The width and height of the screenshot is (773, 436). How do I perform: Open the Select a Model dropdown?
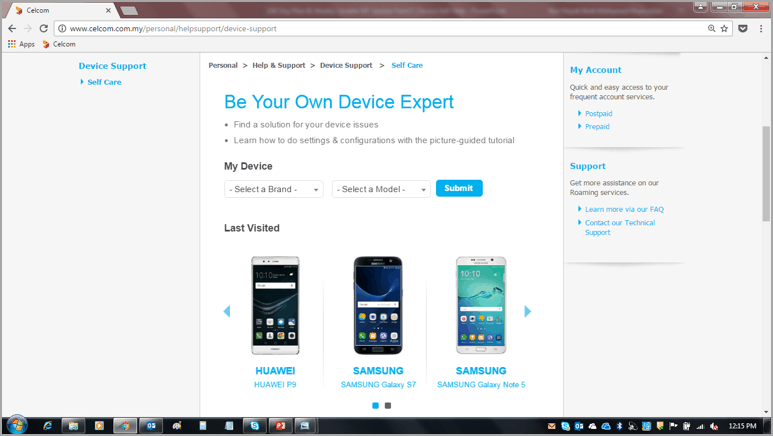click(x=381, y=189)
